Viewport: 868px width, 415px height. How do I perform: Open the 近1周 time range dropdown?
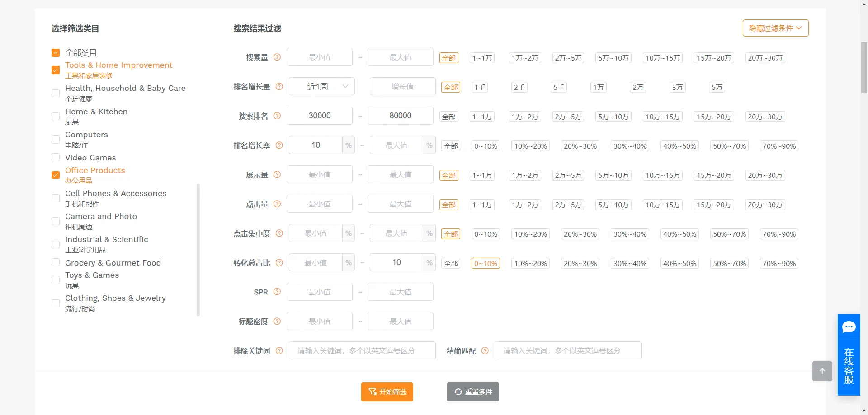tap(321, 86)
